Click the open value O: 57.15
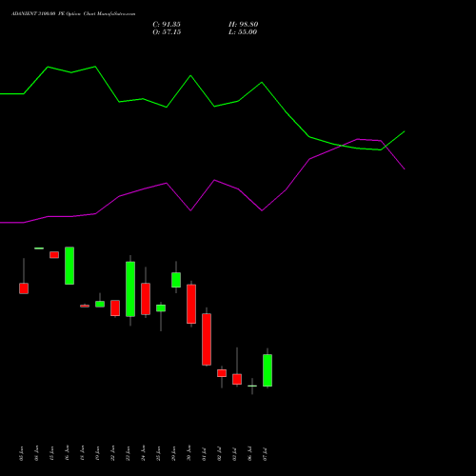Viewport: 476px width, 476px height. point(167,32)
